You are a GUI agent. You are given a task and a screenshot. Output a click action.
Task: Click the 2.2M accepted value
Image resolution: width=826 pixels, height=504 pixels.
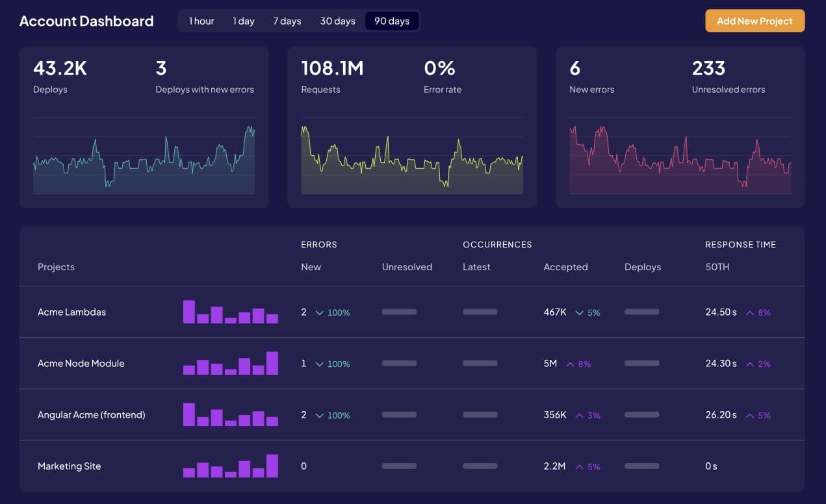click(x=555, y=466)
